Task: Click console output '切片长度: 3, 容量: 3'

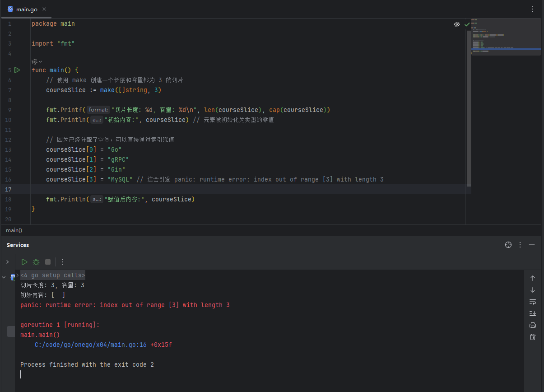Action: [52, 285]
